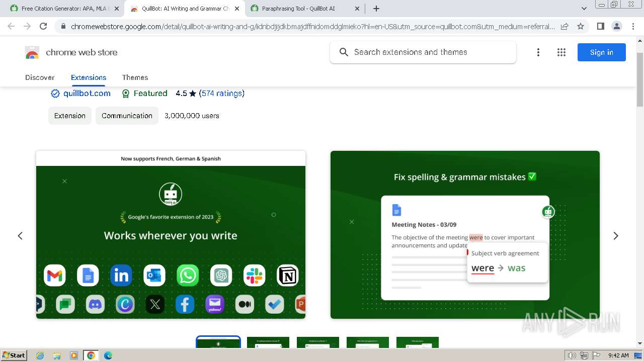Image resolution: width=644 pixels, height=362 pixels.
Task: Select the fifth screenshot thumbnail
Action: 418,342
